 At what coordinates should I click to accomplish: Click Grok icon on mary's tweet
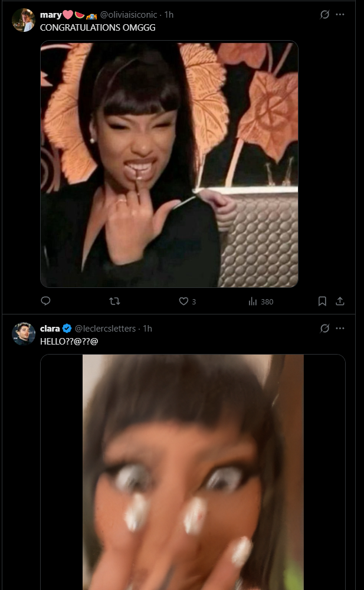(x=324, y=14)
